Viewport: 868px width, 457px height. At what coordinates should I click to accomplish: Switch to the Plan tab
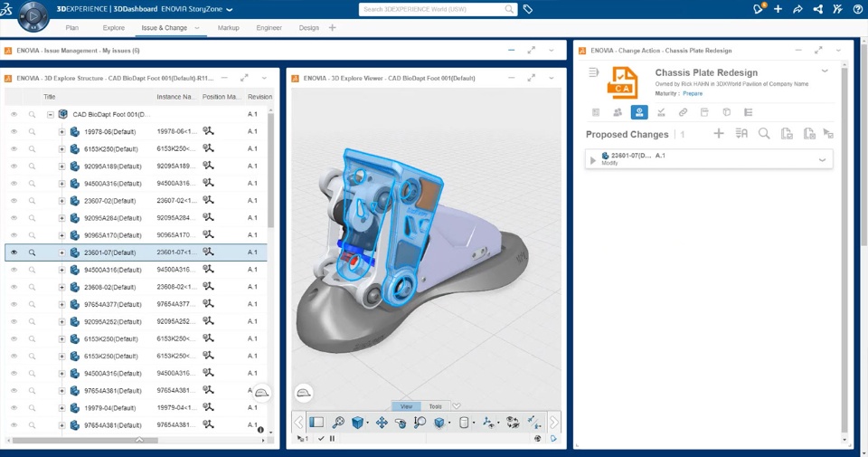72,28
